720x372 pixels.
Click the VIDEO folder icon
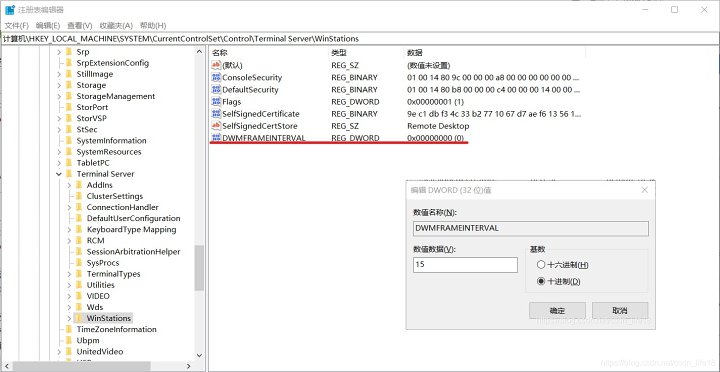(x=79, y=296)
